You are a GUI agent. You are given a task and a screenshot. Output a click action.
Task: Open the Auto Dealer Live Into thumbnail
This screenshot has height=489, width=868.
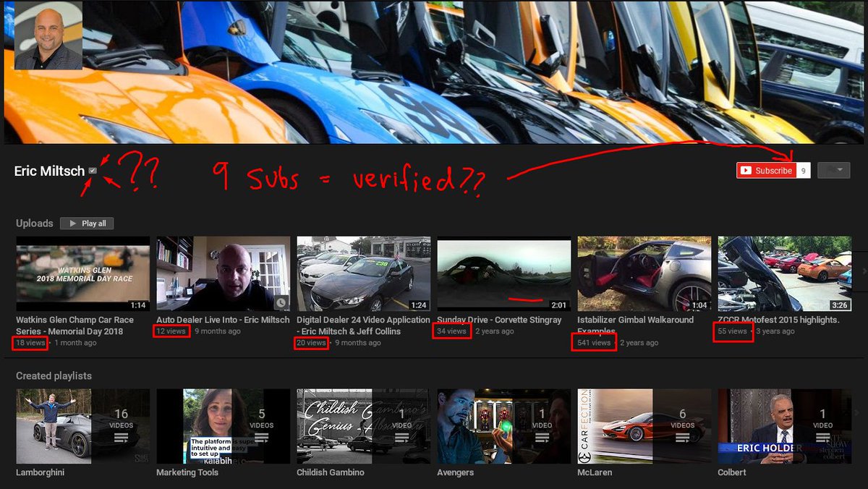pyautogui.click(x=223, y=273)
